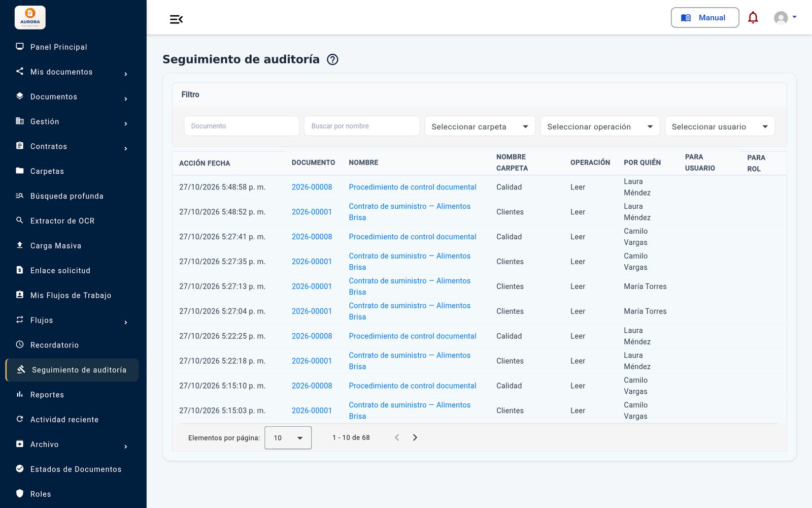Screen dimensions: 812x508
Task: Select Seguimiento de auditoría menu item
Action: (72, 370)
